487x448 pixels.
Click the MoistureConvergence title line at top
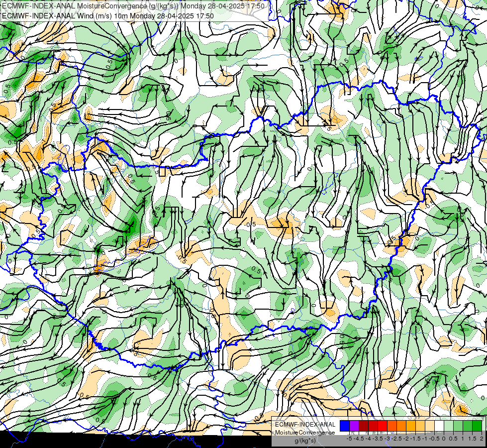(x=133, y=6)
